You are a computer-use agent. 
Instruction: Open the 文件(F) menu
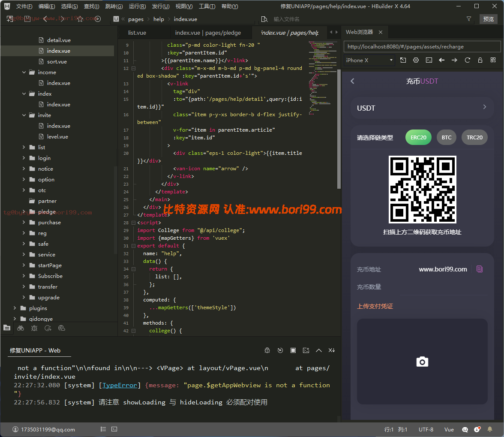24,6
